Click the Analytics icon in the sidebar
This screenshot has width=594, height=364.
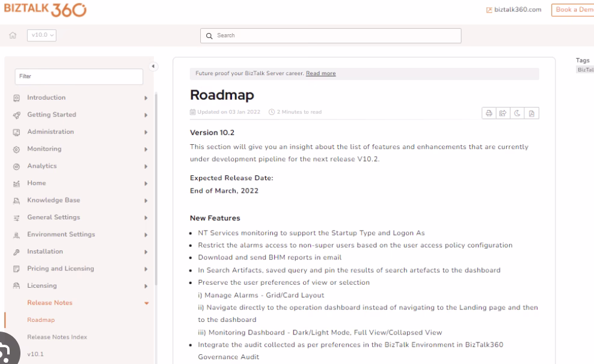point(17,166)
